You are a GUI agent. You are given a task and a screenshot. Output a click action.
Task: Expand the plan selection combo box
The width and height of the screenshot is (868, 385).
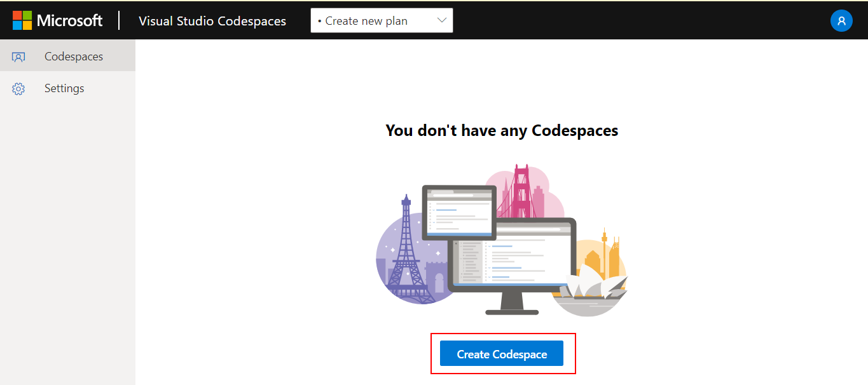[x=380, y=20]
